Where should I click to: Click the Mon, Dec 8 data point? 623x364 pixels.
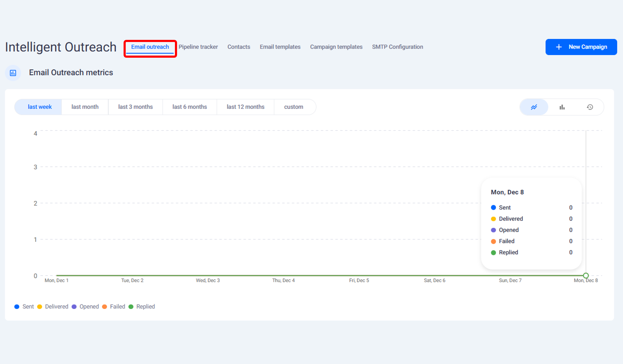586,275
